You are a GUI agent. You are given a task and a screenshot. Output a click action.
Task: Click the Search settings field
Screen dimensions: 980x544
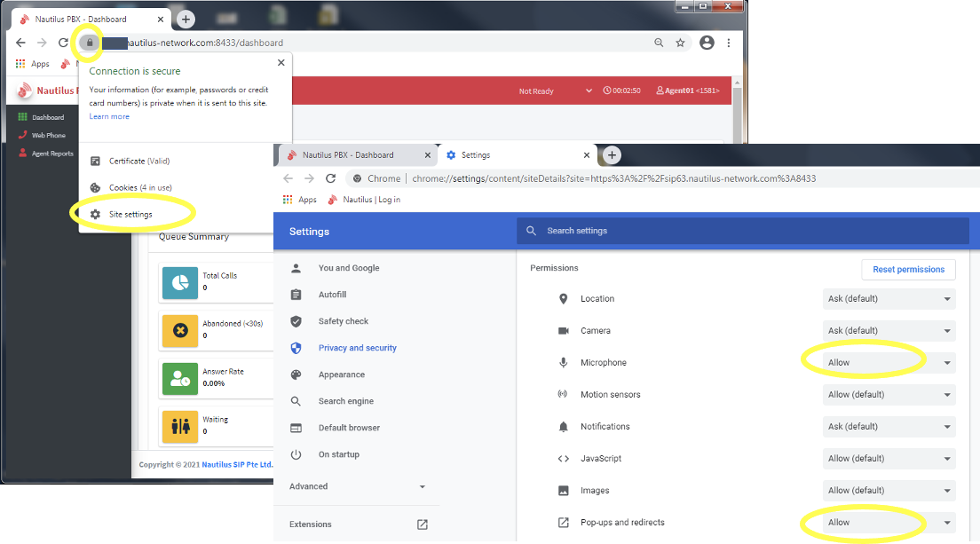742,231
